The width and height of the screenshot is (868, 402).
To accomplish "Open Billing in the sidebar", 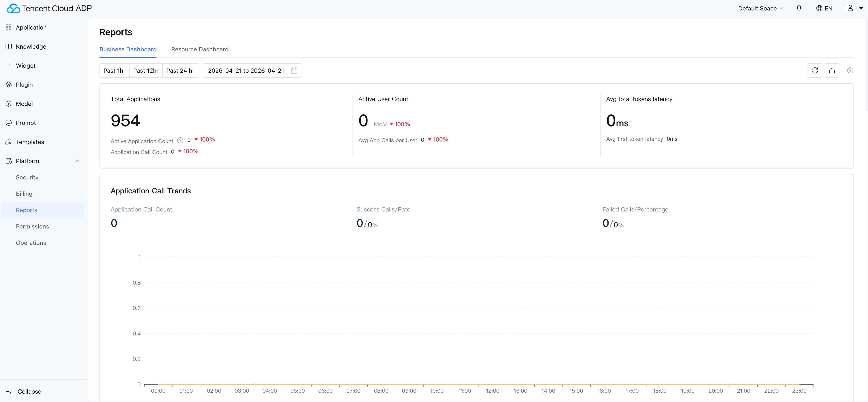I will coord(24,194).
